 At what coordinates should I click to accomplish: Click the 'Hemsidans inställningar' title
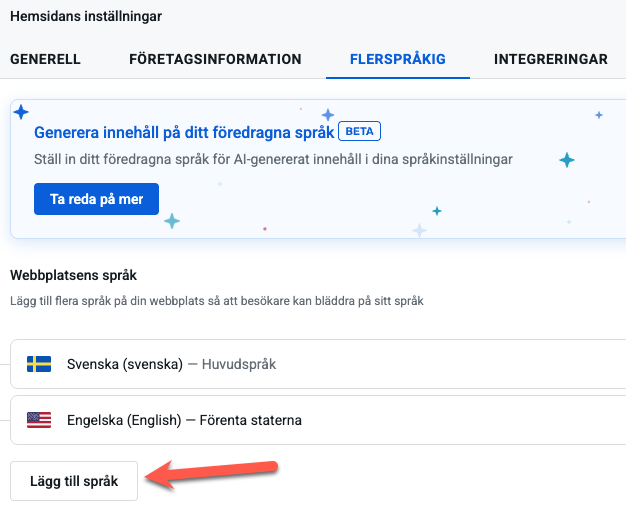pos(86,17)
